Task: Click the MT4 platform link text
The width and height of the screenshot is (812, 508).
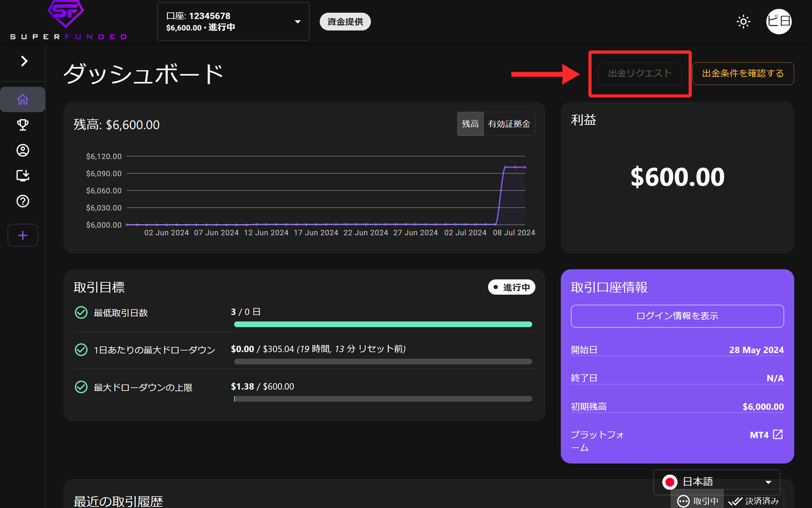Action: (759, 435)
